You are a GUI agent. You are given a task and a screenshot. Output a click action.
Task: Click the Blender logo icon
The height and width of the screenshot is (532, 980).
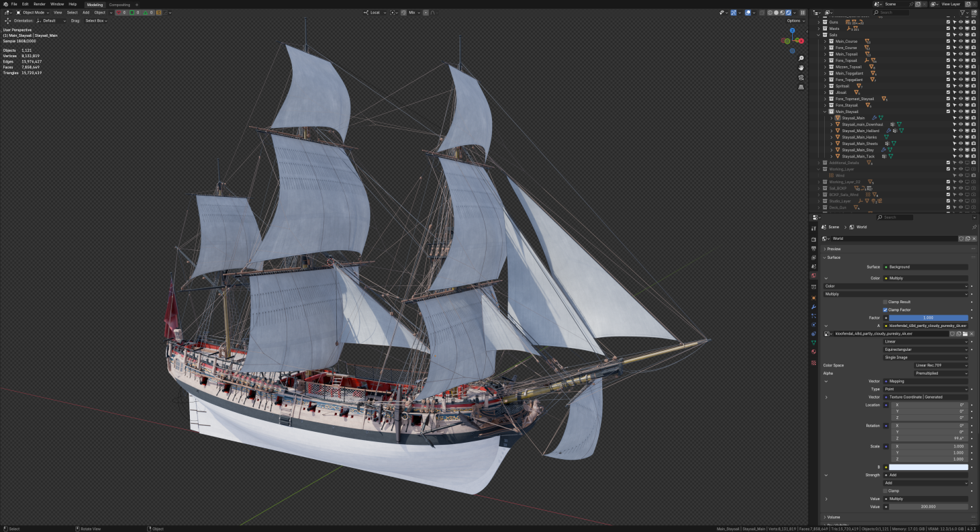pyautogui.click(x=4, y=4)
